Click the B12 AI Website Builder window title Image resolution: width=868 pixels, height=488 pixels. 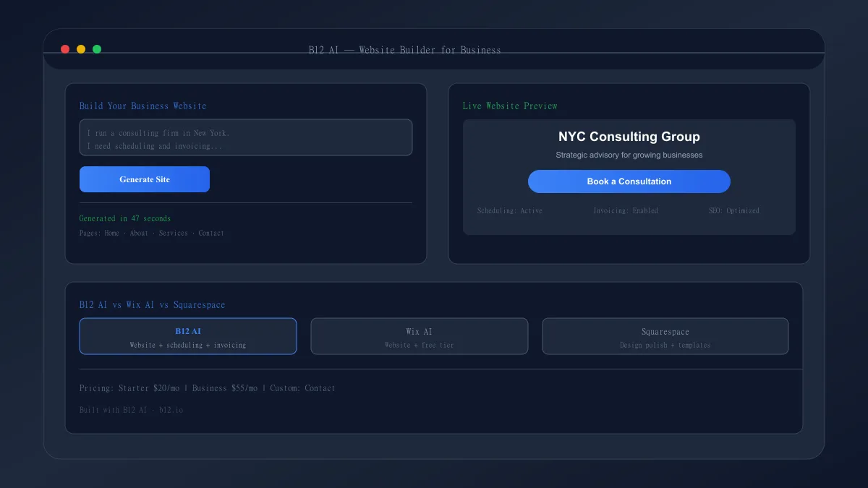click(x=404, y=50)
